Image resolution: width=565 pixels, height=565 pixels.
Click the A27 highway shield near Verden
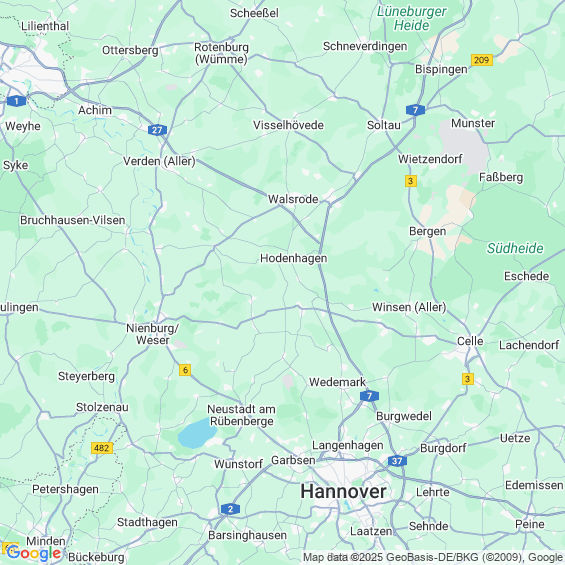coord(157,130)
